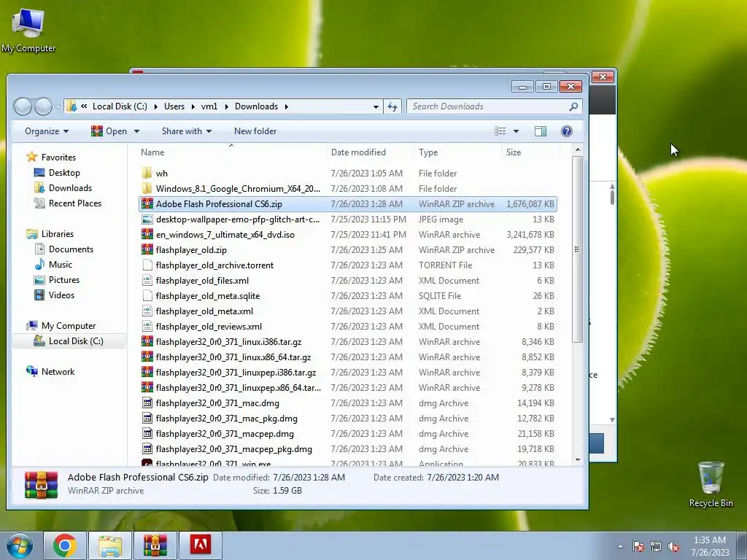
Task: Open Downloads in Favorites sidebar
Action: [63, 187]
